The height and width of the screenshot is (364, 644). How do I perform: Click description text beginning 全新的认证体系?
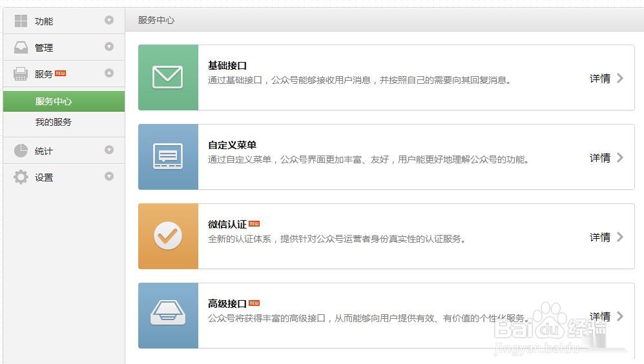coord(337,239)
